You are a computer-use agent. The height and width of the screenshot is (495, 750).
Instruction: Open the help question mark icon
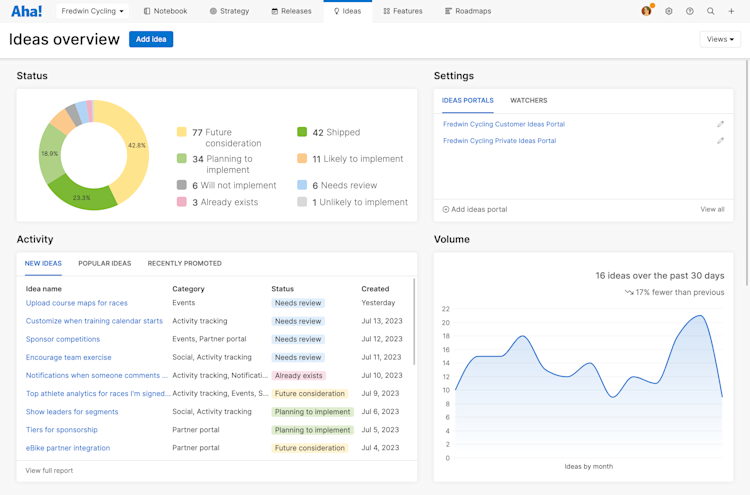(x=690, y=11)
